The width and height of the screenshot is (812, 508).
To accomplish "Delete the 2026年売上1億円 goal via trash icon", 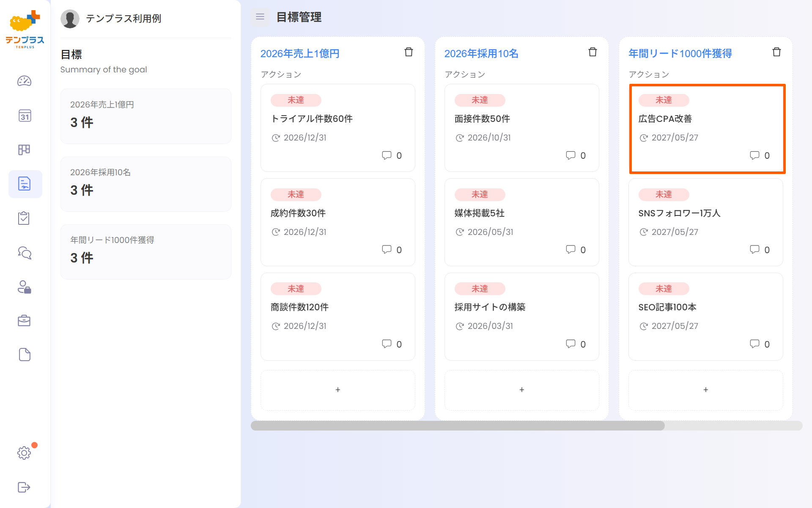I will [409, 52].
